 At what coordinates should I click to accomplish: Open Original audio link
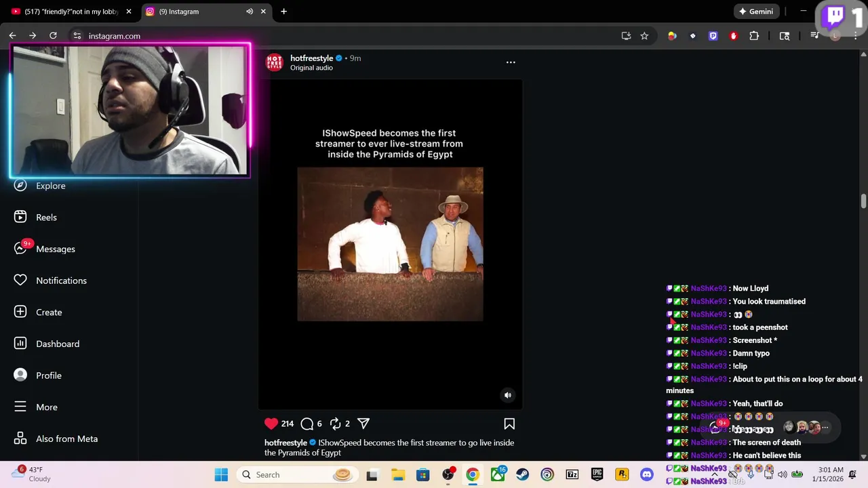(311, 68)
